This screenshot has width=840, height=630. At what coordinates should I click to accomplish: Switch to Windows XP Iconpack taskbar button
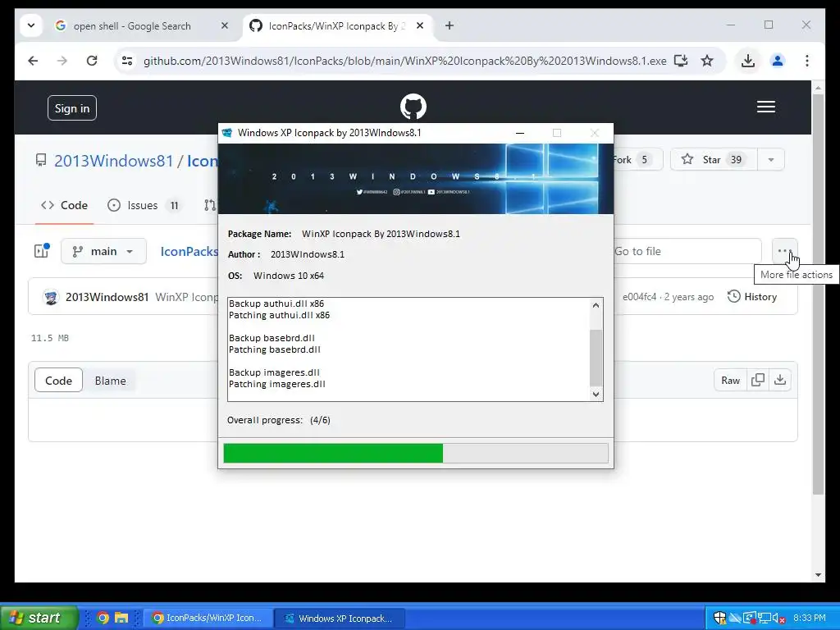[339, 619]
